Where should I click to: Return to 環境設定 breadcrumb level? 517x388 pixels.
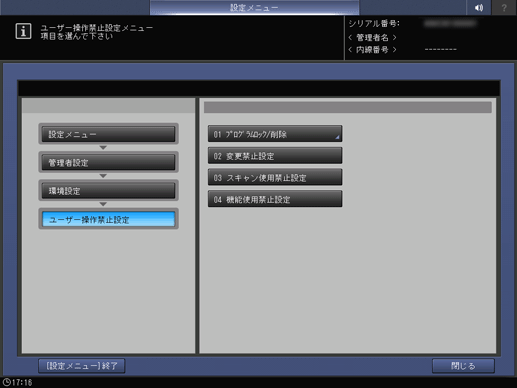pyautogui.click(x=108, y=191)
